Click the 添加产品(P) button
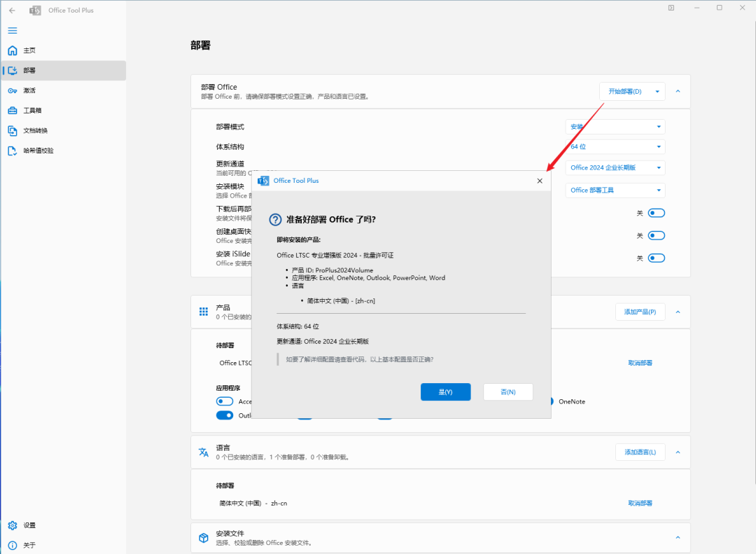756x554 pixels. [x=640, y=312]
